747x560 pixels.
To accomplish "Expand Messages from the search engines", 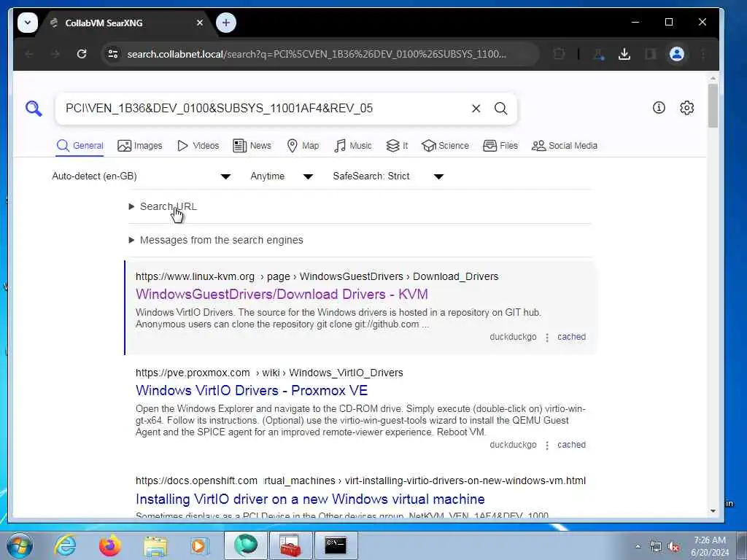I will [216, 240].
